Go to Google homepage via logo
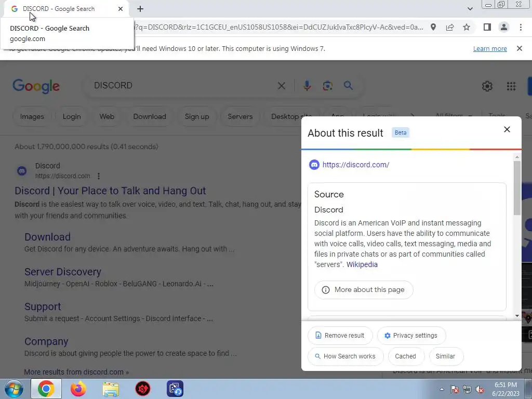 tap(36, 86)
